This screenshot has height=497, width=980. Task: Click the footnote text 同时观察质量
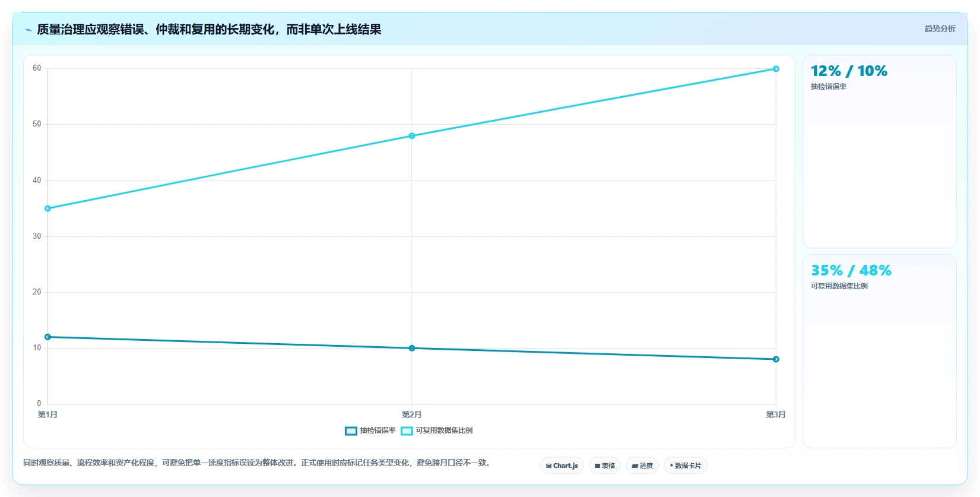coord(258,463)
